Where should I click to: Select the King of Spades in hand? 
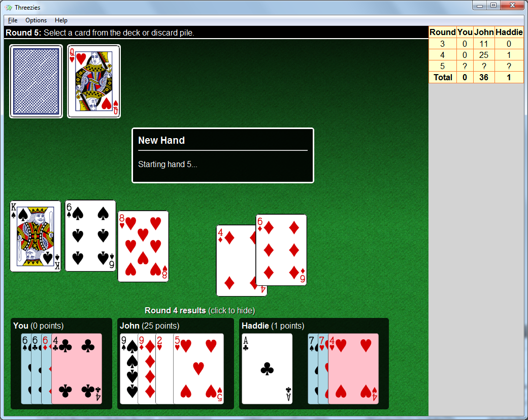pyautogui.click(x=36, y=236)
